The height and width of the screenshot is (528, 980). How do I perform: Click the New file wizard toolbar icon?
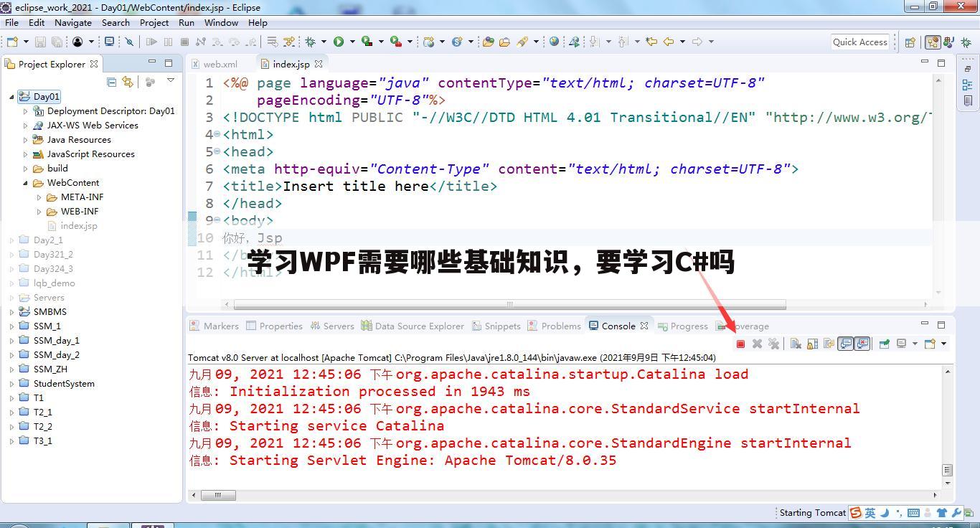click(x=12, y=42)
